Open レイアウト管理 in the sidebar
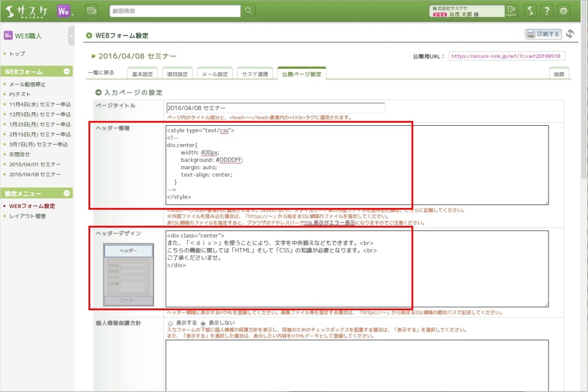588x392 pixels. (x=28, y=216)
